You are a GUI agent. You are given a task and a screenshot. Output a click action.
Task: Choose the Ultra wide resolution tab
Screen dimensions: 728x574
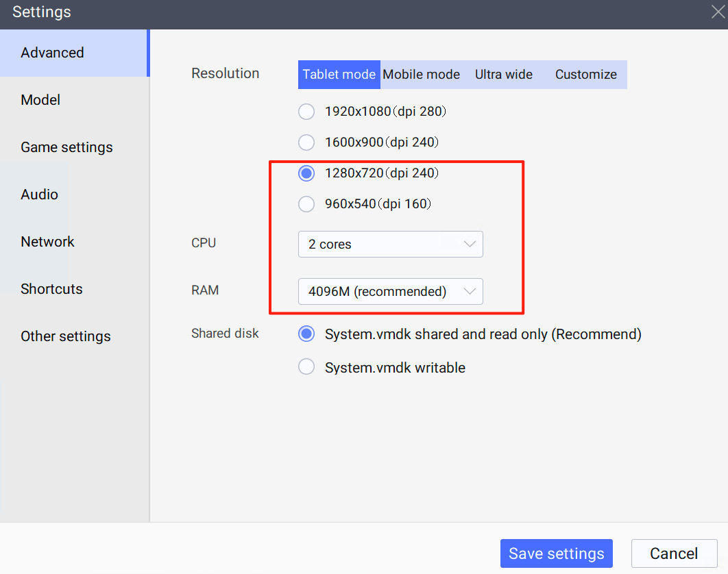point(503,75)
